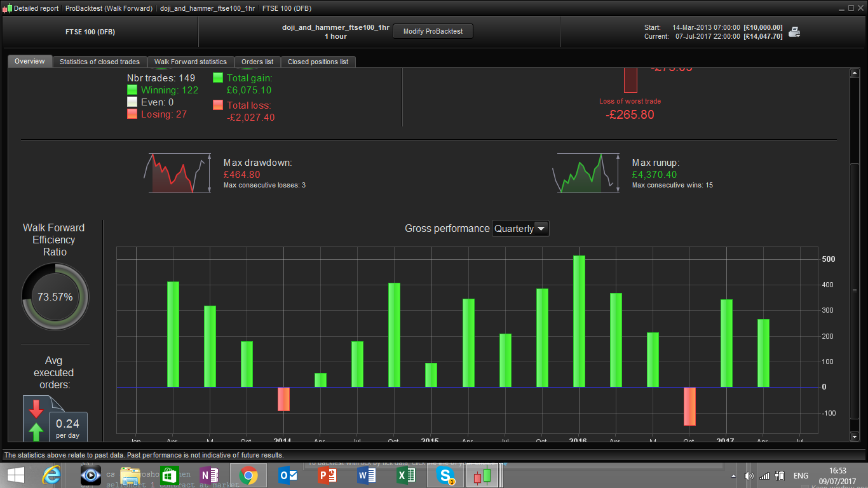Click the 'FTSE 100 (DFB)' header label
Image resolution: width=868 pixels, height=488 pixels.
tap(90, 32)
